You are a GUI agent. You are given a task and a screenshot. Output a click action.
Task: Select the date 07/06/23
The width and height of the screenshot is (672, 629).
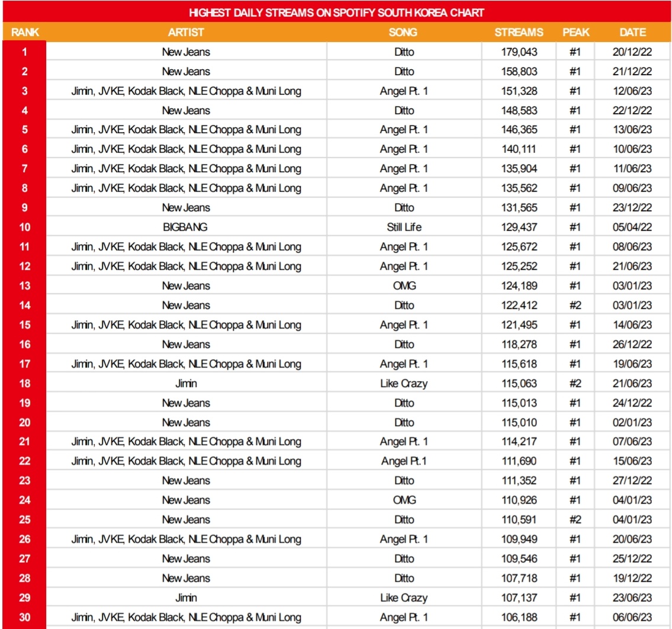tap(632, 441)
